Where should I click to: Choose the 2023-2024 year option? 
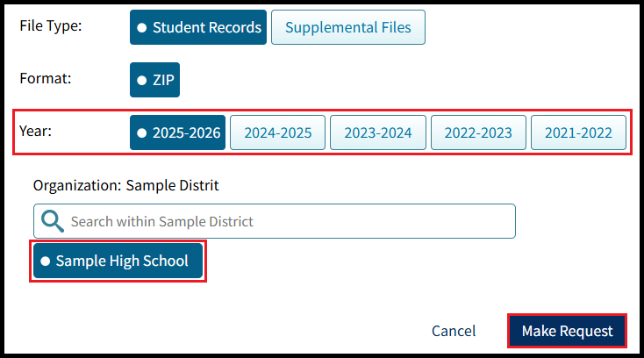(x=377, y=133)
